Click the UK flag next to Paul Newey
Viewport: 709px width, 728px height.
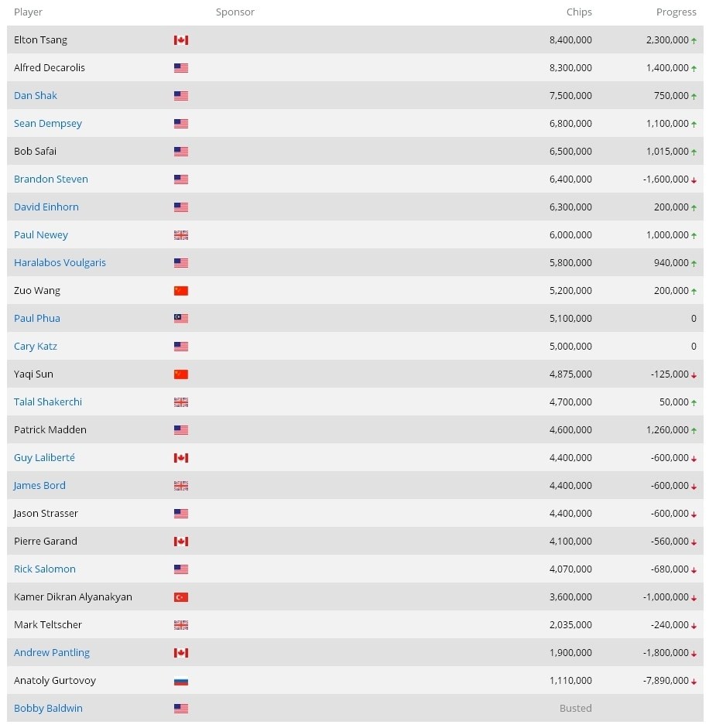pyautogui.click(x=181, y=235)
